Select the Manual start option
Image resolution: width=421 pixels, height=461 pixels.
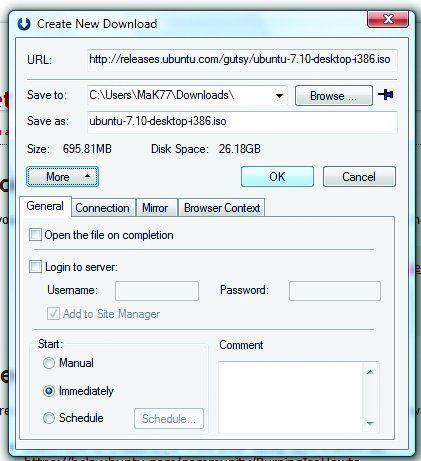tap(49, 363)
